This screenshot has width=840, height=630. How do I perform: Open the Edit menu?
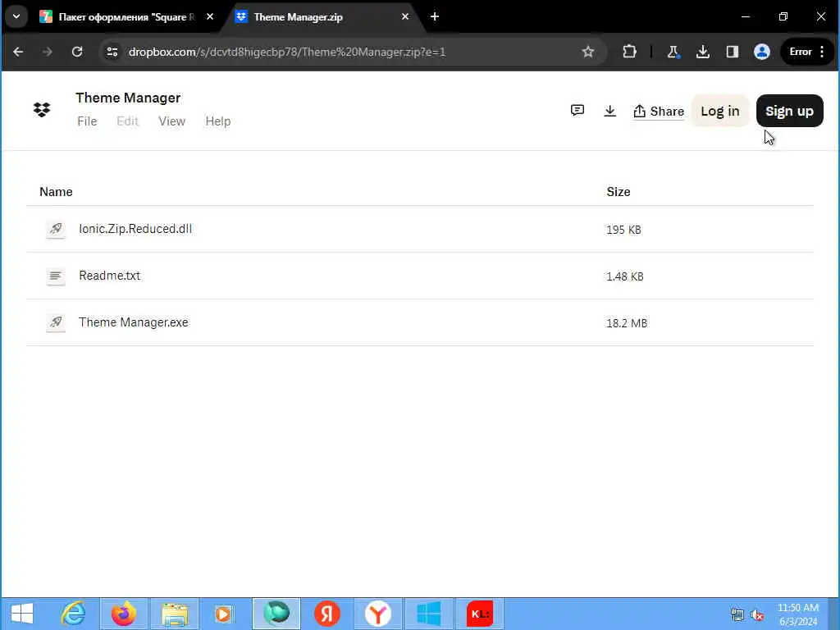(127, 121)
